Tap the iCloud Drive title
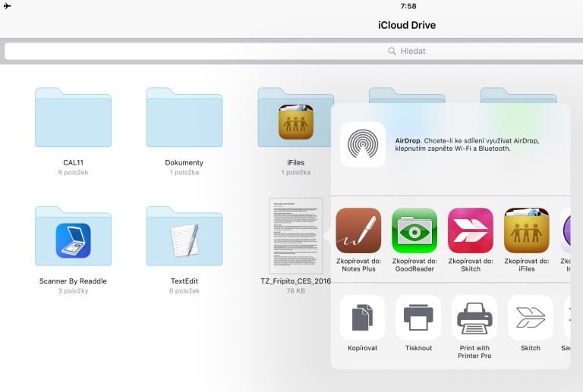 coord(407,25)
